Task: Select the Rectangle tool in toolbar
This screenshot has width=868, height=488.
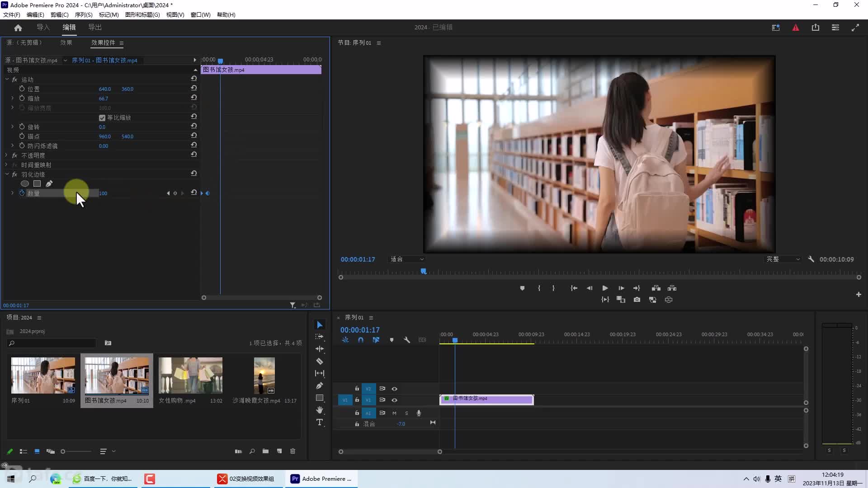Action: tap(320, 398)
